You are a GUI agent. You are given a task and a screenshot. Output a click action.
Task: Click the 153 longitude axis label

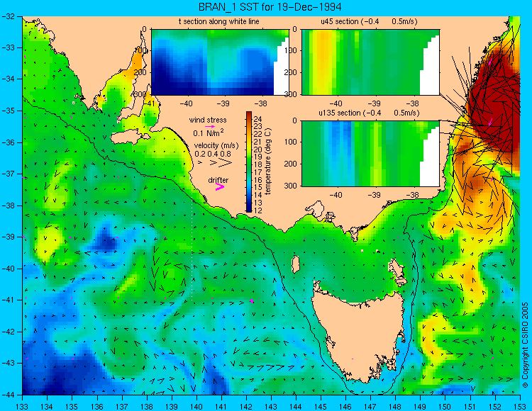tap(520, 407)
